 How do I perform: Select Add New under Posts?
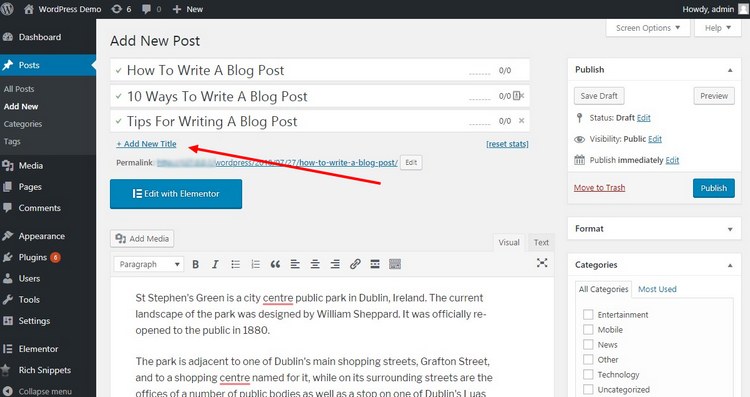pos(21,106)
